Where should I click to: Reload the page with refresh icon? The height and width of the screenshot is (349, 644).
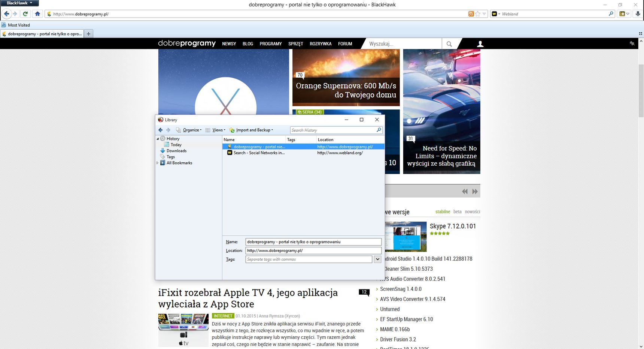click(25, 14)
